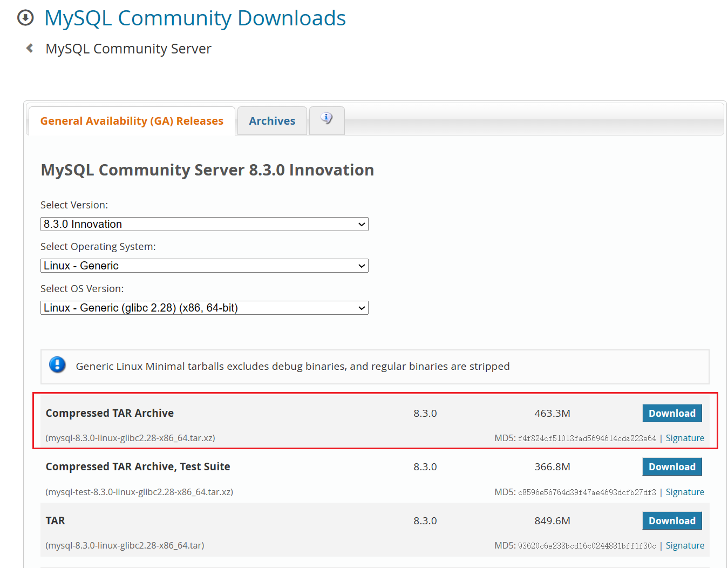Click the TAR row title text
Image resolution: width=728 pixels, height=568 pixels.
pyautogui.click(x=55, y=520)
